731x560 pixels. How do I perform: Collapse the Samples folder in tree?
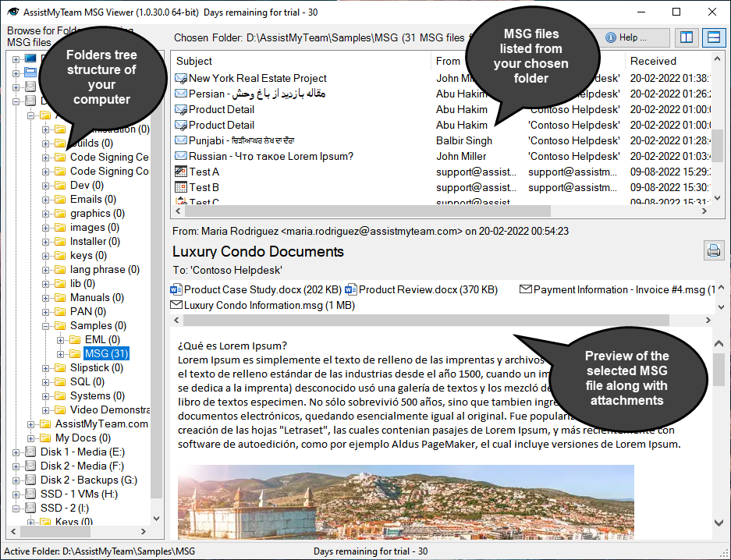point(46,325)
